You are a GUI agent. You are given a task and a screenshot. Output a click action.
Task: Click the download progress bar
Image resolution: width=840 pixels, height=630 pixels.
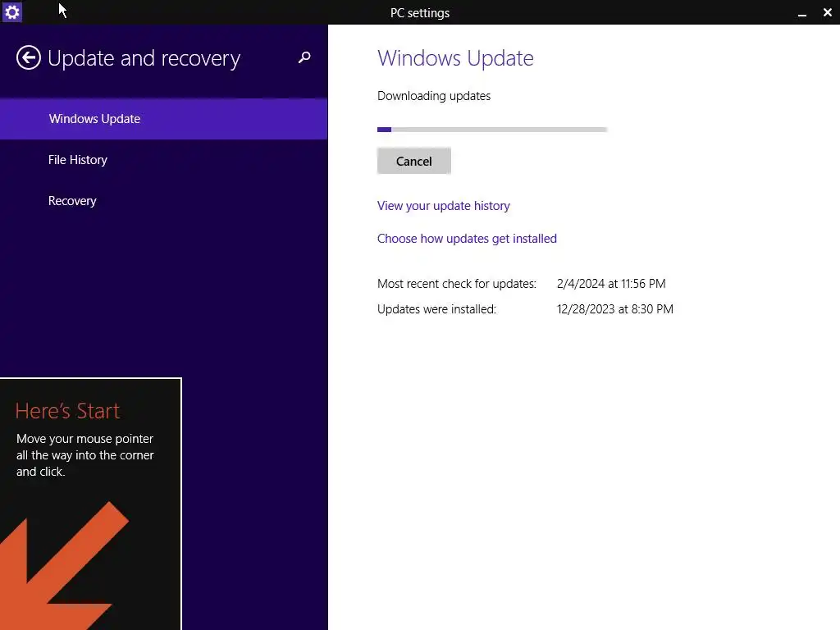pyautogui.click(x=492, y=130)
